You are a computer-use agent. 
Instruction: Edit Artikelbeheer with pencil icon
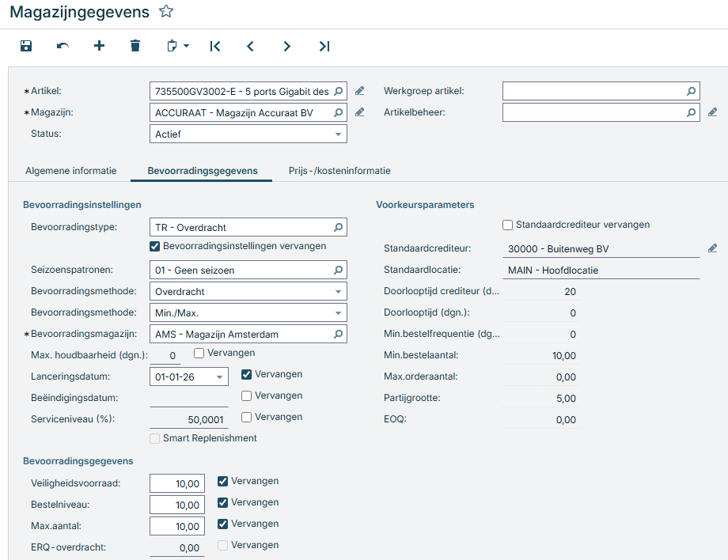pos(713,112)
